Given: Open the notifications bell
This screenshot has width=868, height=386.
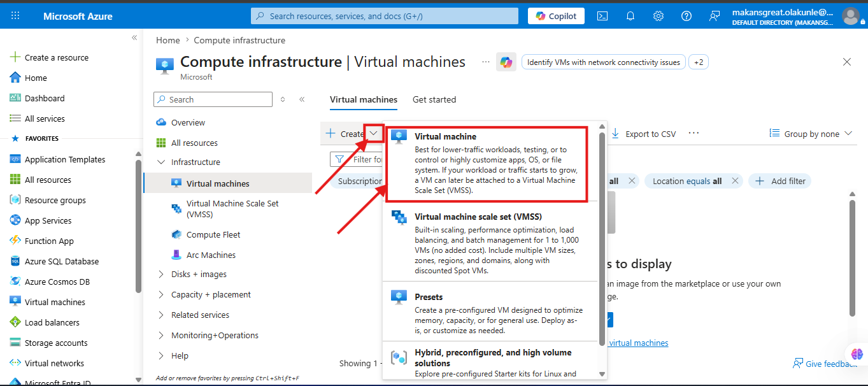Looking at the screenshot, I should coord(630,16).
